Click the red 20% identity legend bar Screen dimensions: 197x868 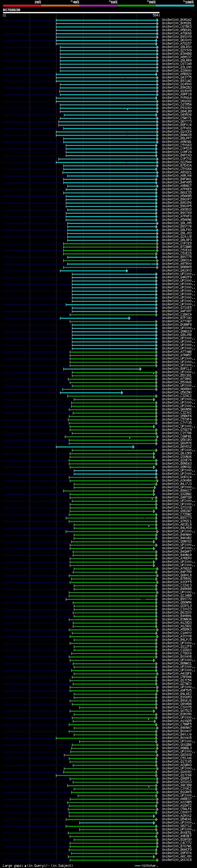22,6
